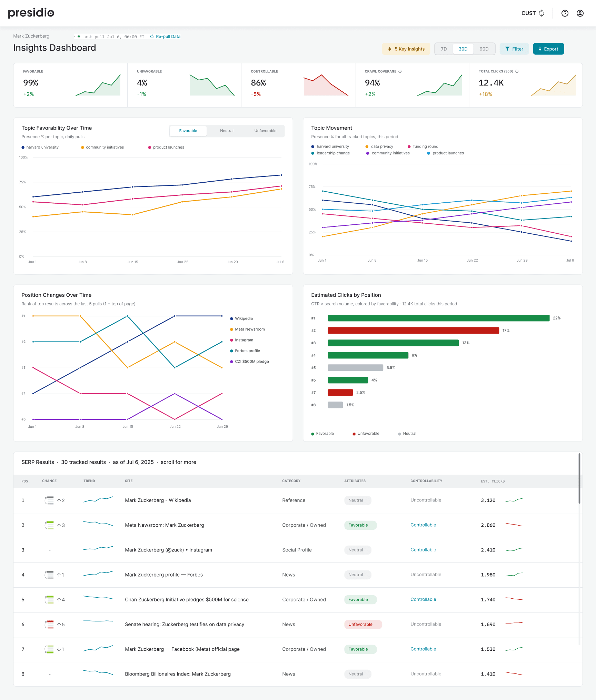Click the #5 5.5% neutral gray bar
The width and height of the screenshot is (596, 700).
coord(355,368)
